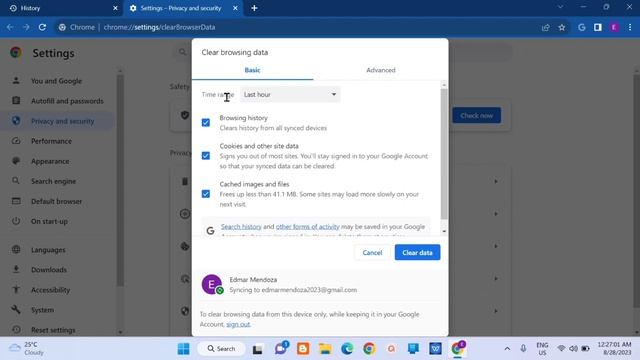The height and width of the screenshot is (360, 640).
Task: Click the dialog scrollbar down arrow
Action: [444, 231]
